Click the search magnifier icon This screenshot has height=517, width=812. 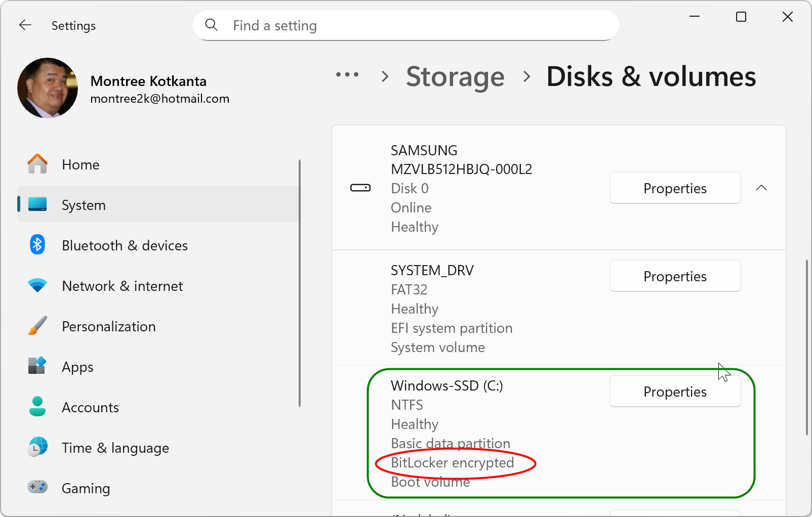pos(211,25)
